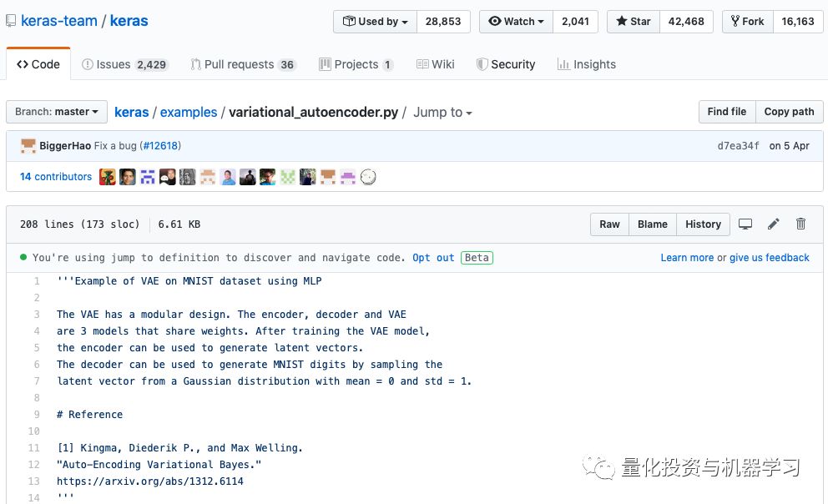Open the Blame view
828x504 pixels.
click(x=652, y=224)
